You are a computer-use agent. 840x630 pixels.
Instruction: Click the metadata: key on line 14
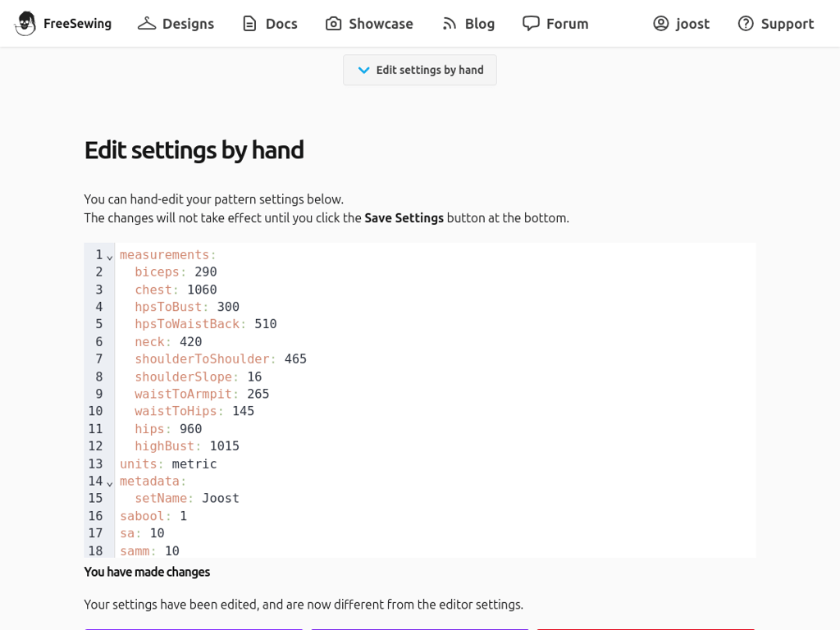(x=153, y=481)
